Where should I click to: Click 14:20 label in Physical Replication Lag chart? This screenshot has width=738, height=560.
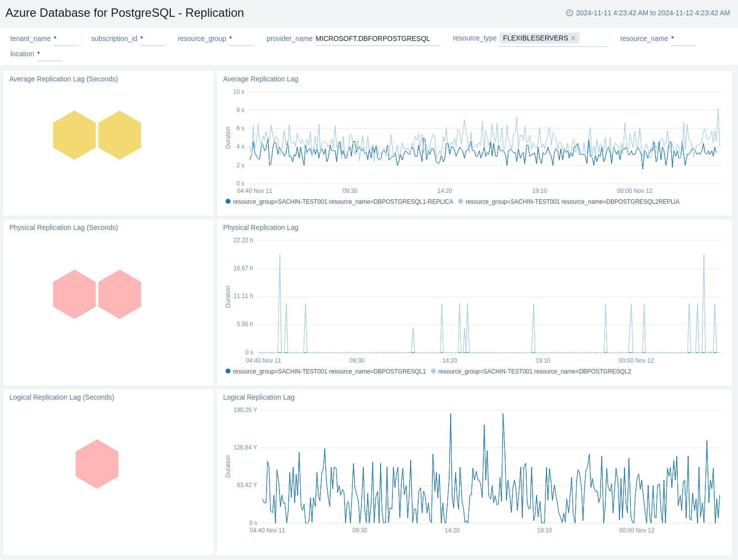click(x=450, y=361)
